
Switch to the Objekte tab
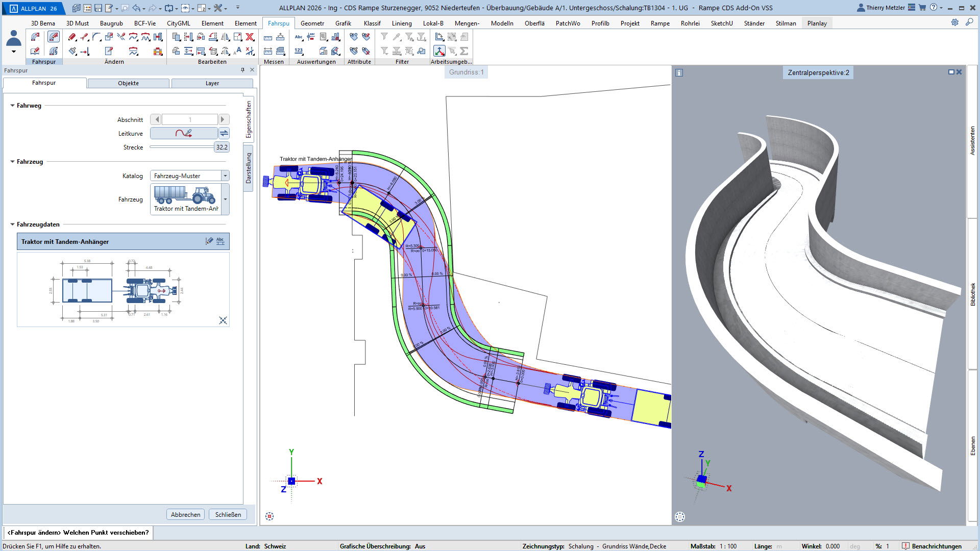coord(128,83)
